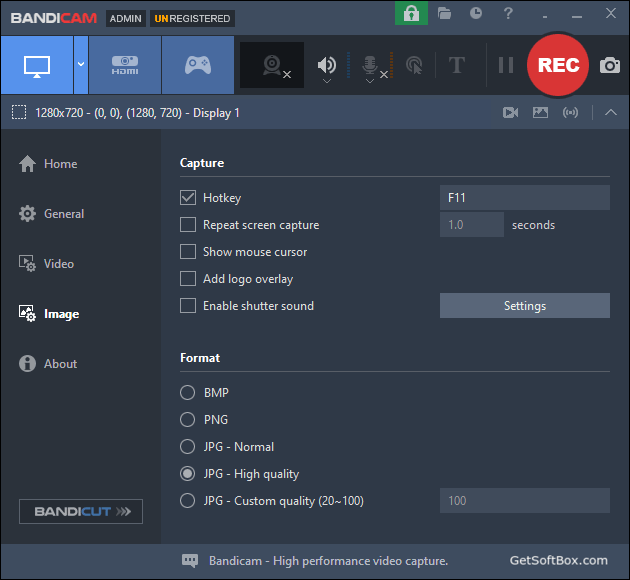Open the video list icon in the status bar
The width and height of the screenshot is (630, 580).
[511, 112]
